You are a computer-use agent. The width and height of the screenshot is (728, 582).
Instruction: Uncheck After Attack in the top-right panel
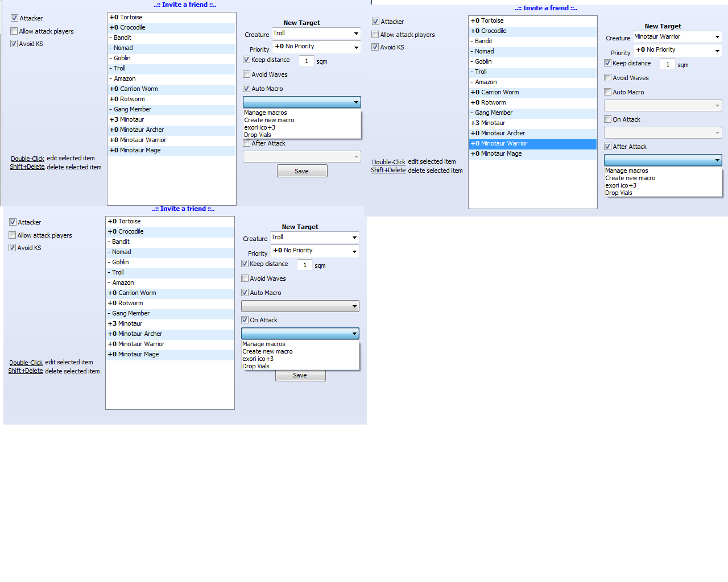tap(608, 147)
